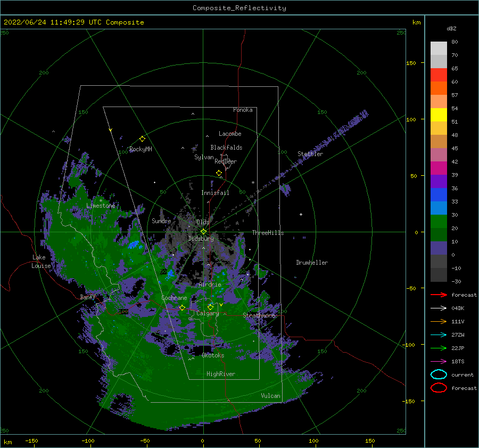Click the RockyMH label
479x448 pixels.
[141, 149]
